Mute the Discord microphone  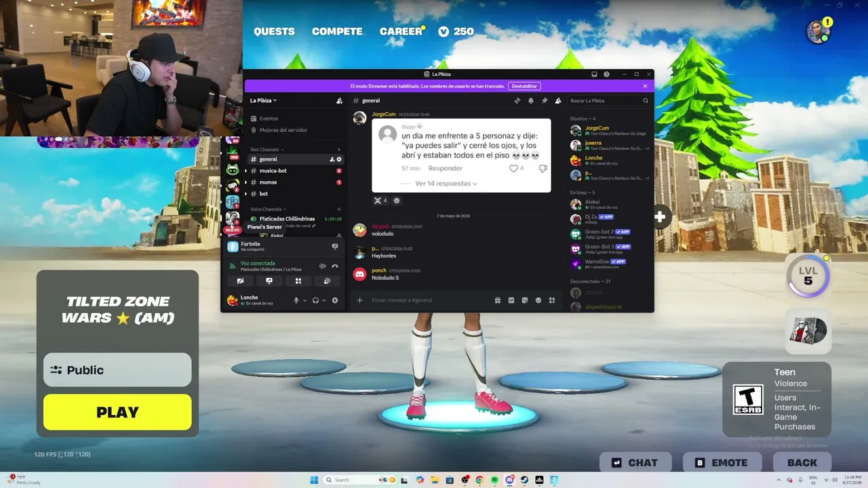click(296, 300)
